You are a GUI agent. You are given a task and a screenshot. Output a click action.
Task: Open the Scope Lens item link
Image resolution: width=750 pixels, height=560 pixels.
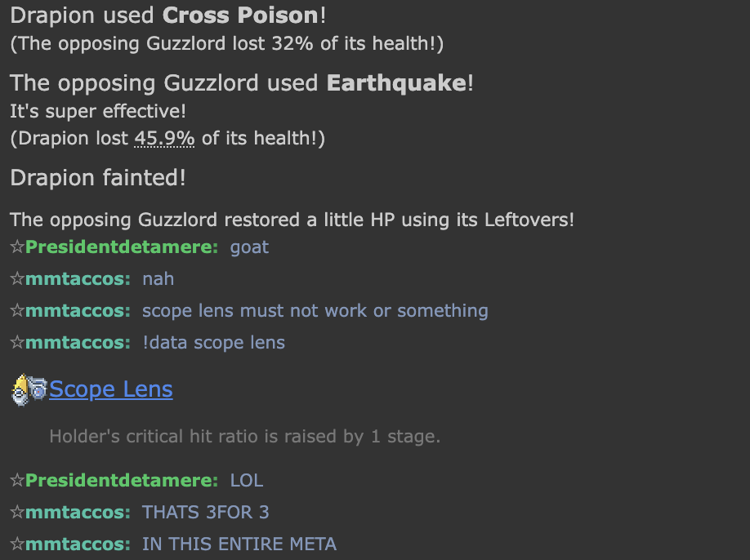110,389
